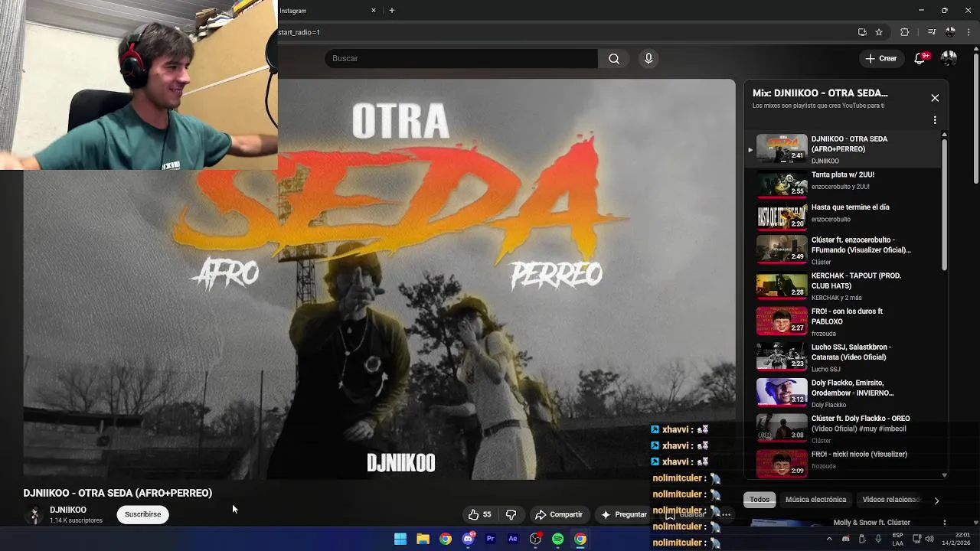Viewport: 980px width, 551px height.
Task: Select Música electrónica filter chip
Action: click(816, 500)
